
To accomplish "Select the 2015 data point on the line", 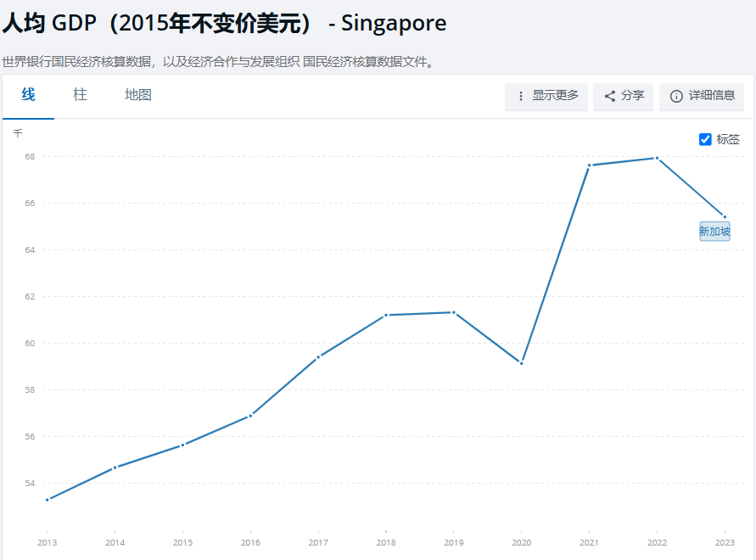I will (x=182, y=445).
